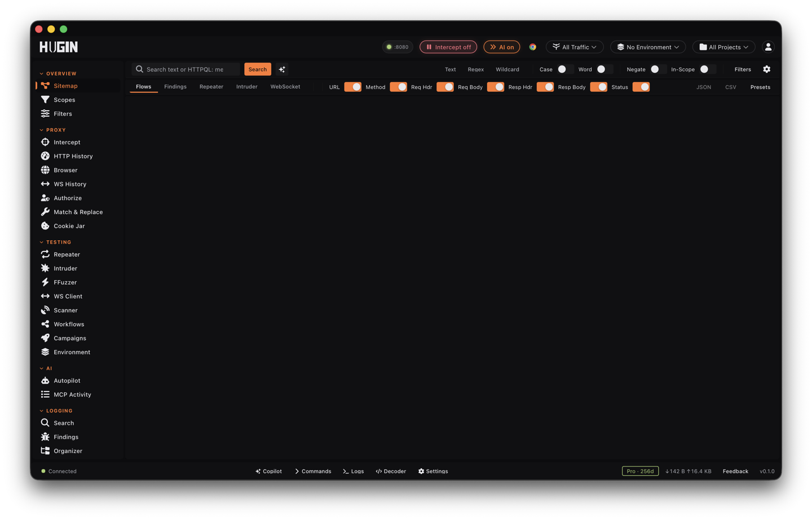Image resolution: width=812 pixels, height=520 pixels.
Task: Open the Scanner radar icon
Action: click(45, 310)
